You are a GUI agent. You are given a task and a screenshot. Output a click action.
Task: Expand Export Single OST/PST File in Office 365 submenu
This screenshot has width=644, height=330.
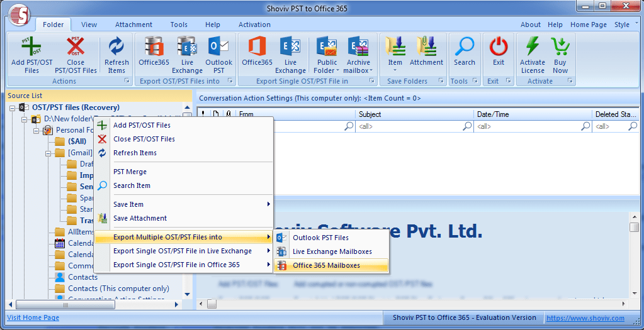[x=183, y=265]
